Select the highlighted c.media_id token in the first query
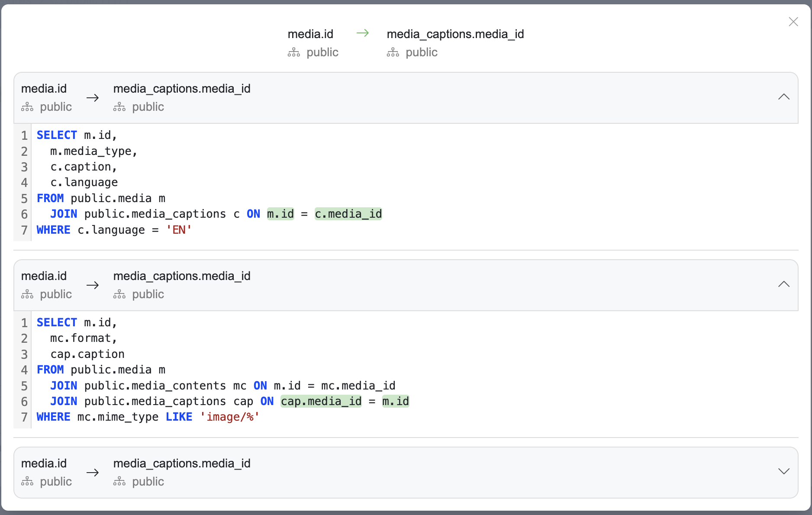Viewport: 812px width, 515px height. click(348, 213)
